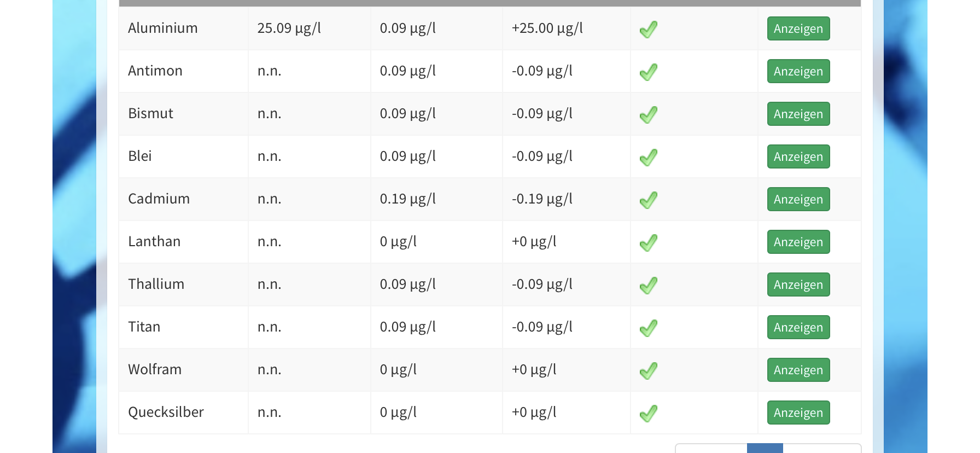This screenshot has height=453, width=980.
Task: Open Bismut details via Anzeigen button
Action: tap(798, 114)
